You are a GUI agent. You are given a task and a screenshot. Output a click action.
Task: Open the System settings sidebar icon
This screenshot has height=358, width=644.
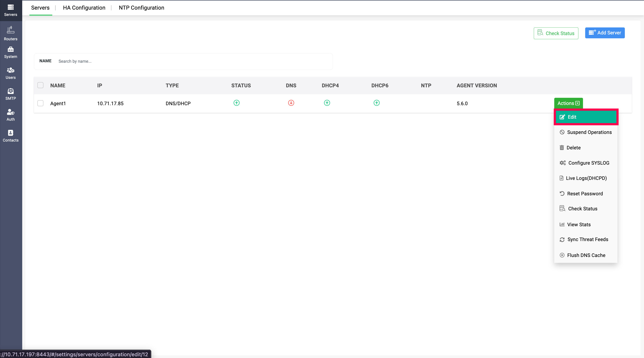(10, 52)
